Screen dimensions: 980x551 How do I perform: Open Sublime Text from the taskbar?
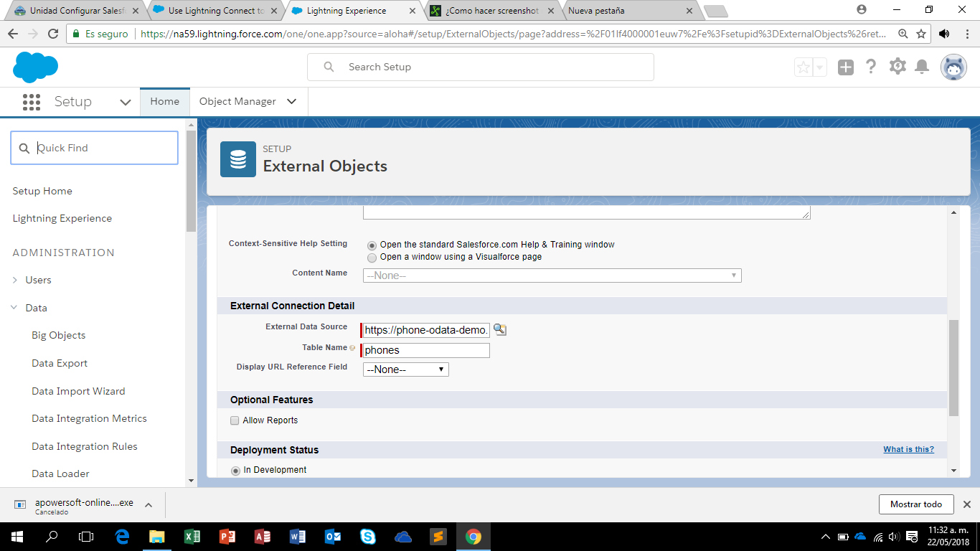438,537
